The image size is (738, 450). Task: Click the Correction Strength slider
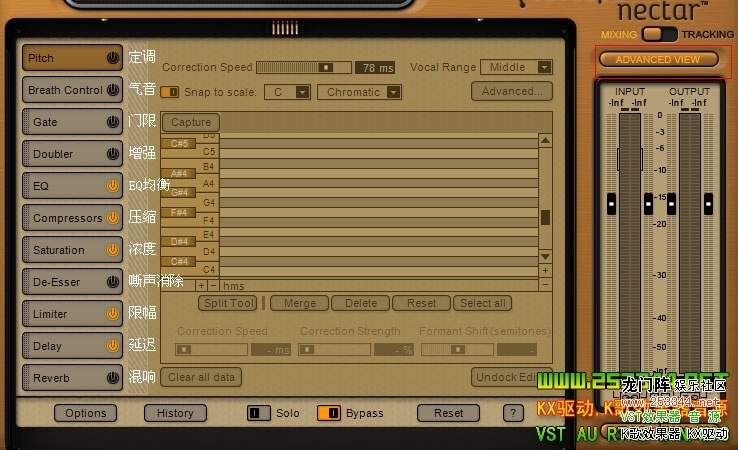click(x=334, y=349)
